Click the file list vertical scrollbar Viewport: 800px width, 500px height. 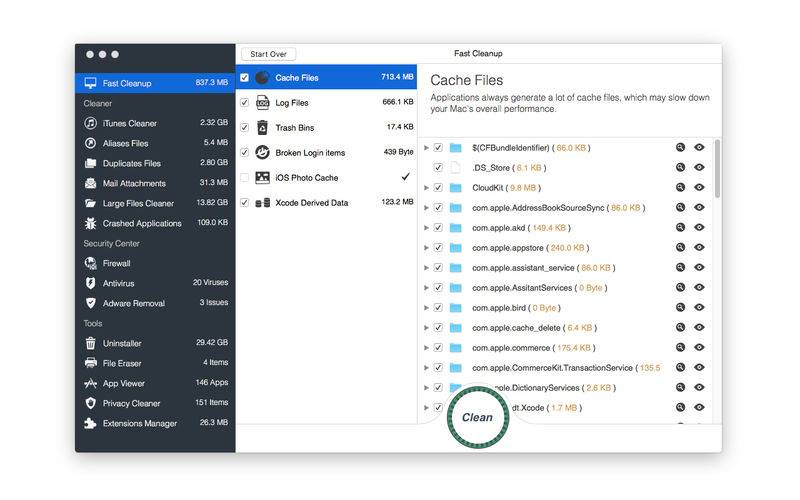[x=717, y=169]
